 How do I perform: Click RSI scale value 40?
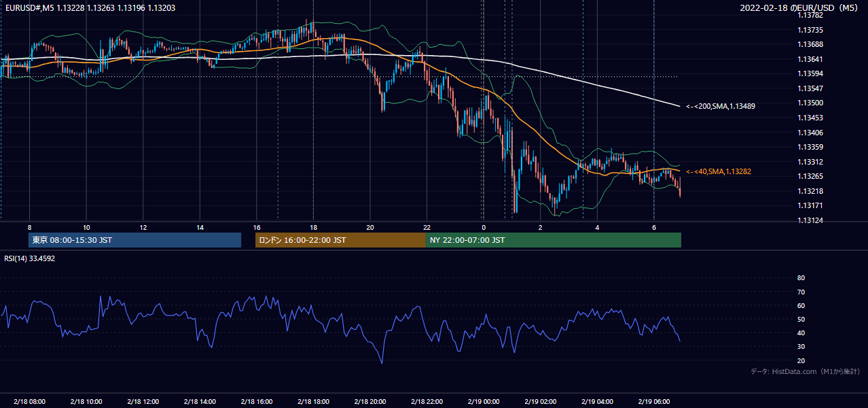click(801, 333)
